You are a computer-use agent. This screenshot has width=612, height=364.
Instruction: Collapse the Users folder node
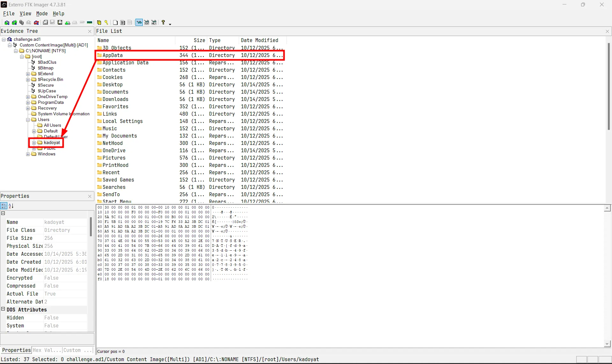pyautogui.click(x=28, y=120)
